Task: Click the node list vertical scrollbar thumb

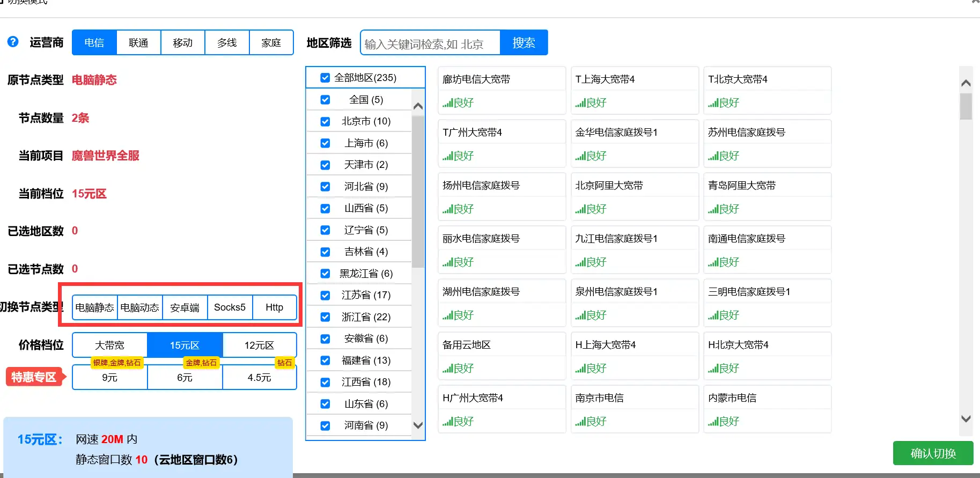Action: [x=966, y=106]
